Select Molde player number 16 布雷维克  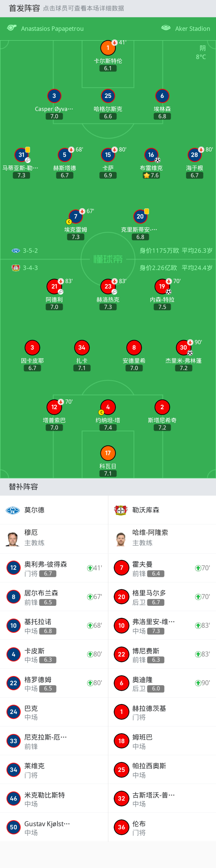click(x=151, y=155)
